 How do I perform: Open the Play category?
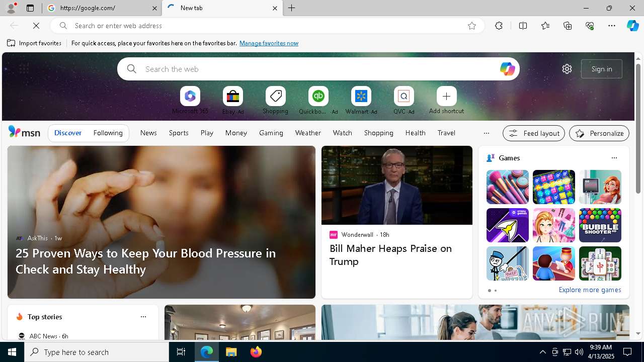[207, 133]
